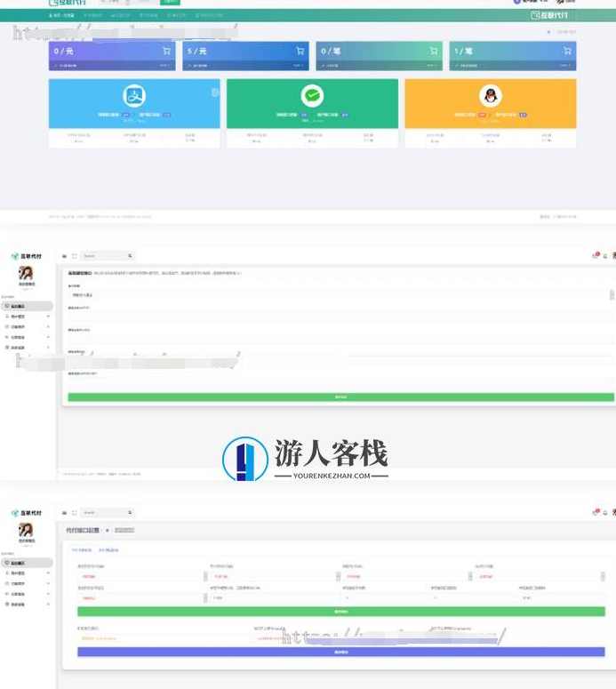Focus third input field of the middle panel form

click(x=341, y=339)
